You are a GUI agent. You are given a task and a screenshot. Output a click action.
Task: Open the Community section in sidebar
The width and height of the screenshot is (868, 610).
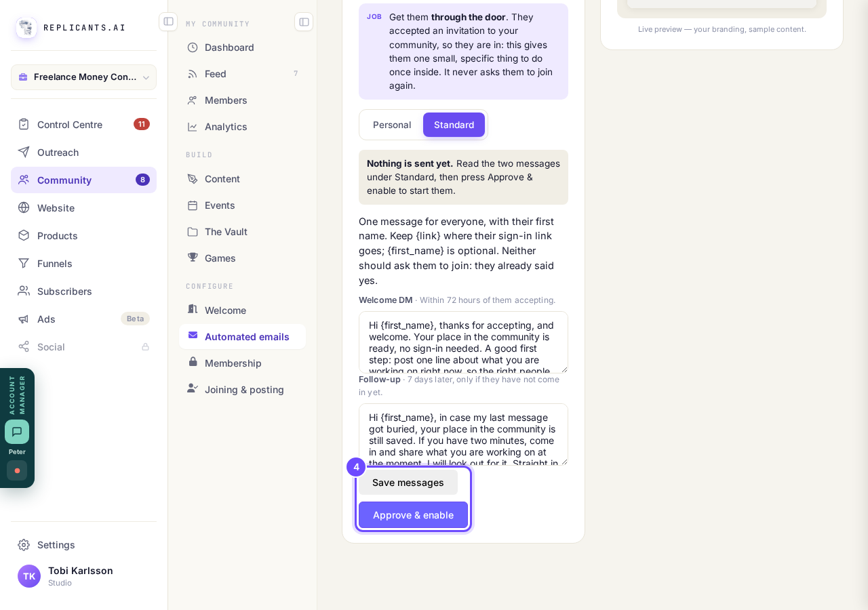click(83, 180)
